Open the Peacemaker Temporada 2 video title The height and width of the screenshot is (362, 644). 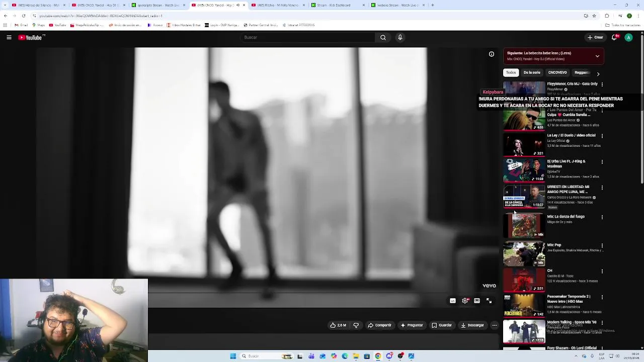[569, 299]
